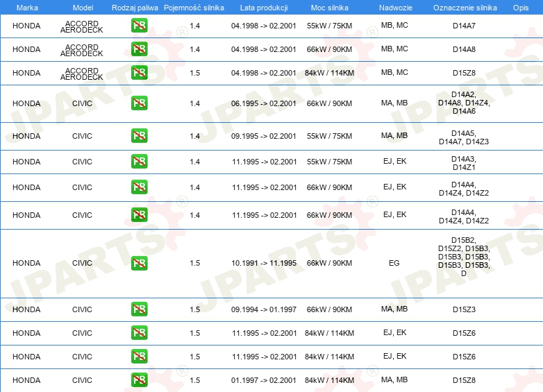Click the petrol fuel icon in the Accord D14A8 row
Image resolution: width=543 pixels, height=392 pixels.
click(x=139, y=49)
